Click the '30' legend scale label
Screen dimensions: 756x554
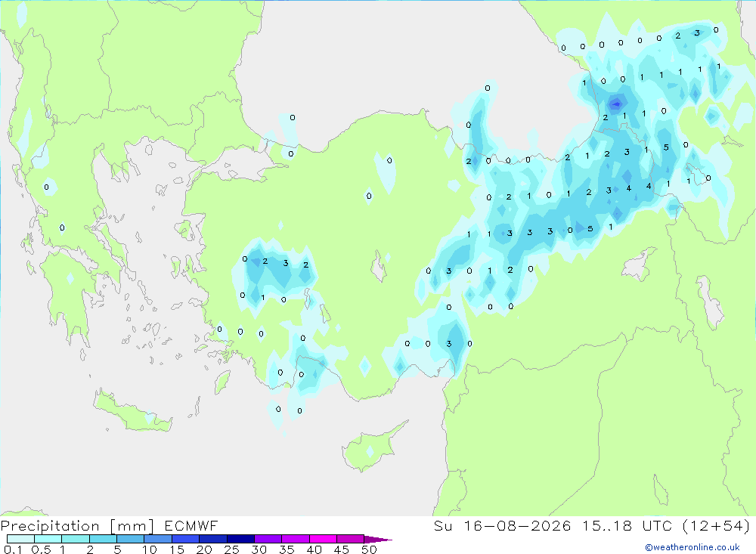pos(259,549)
